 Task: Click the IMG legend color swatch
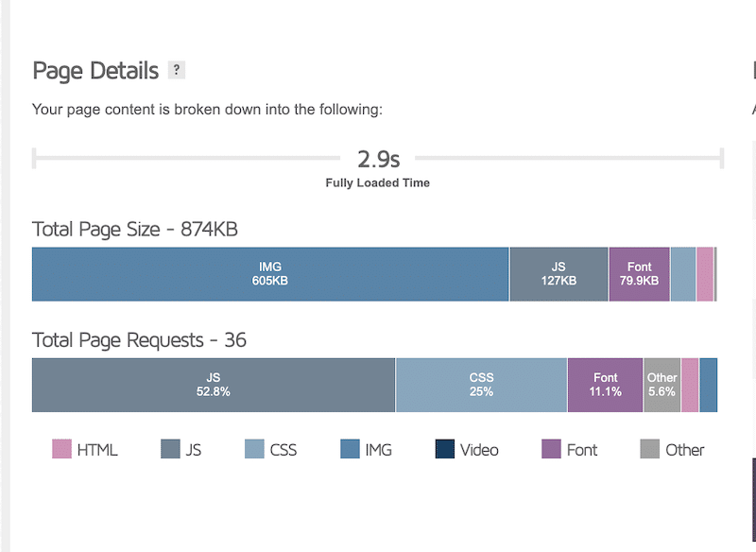tap(350, 449)
